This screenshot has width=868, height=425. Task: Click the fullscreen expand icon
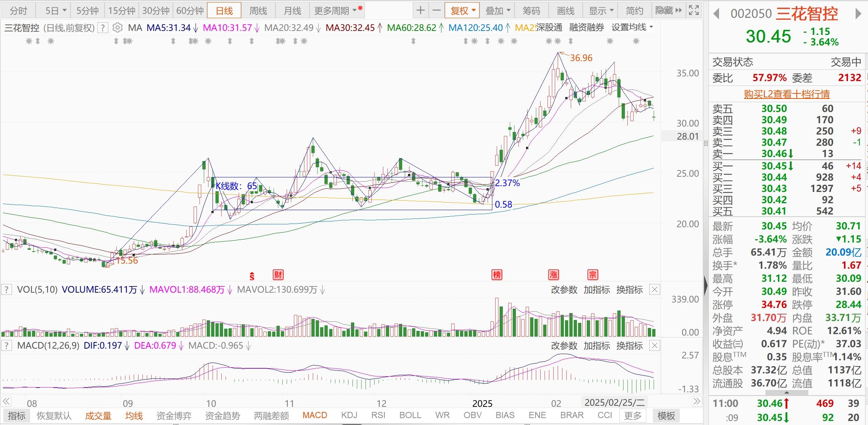pos(694,11)
